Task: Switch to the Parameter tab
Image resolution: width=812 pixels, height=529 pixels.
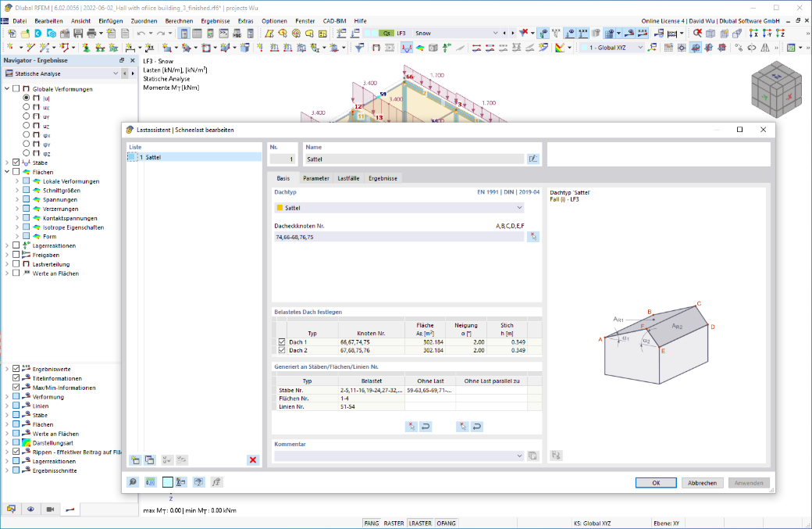Action: point(316,178)
